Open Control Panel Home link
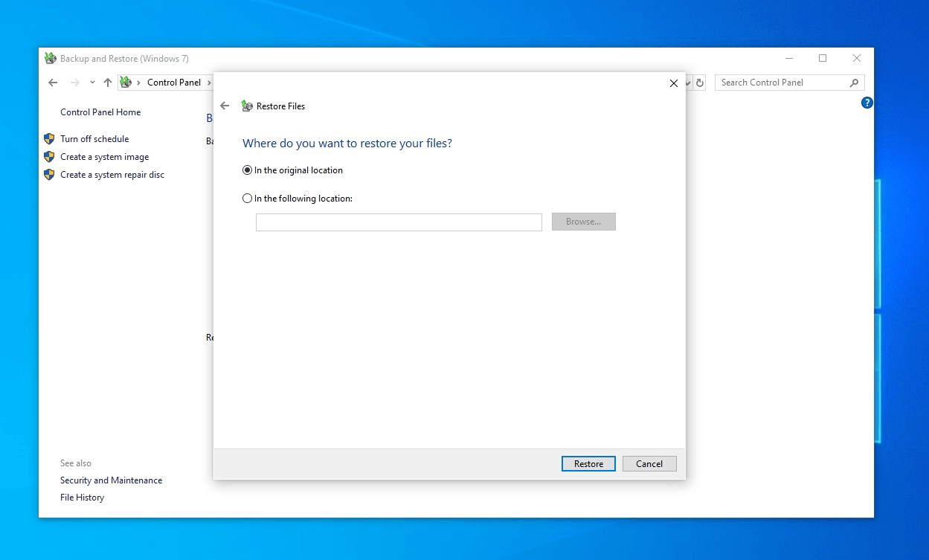 (100, 112)
